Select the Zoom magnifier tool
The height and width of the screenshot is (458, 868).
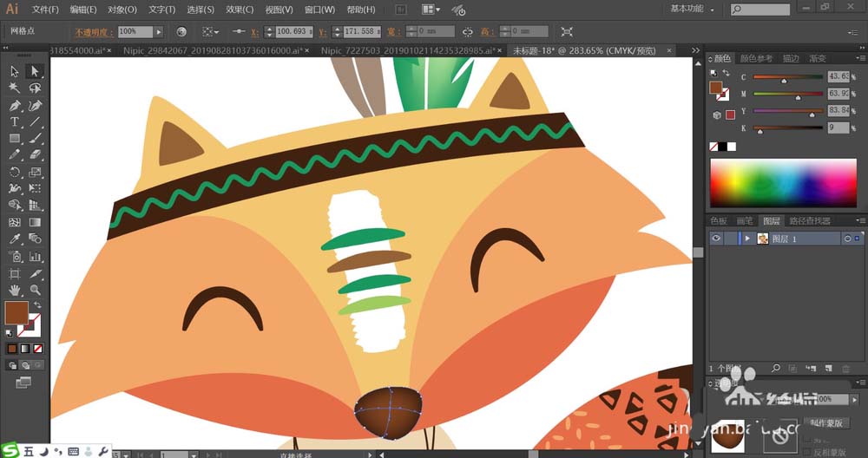(x=35, y=290)
